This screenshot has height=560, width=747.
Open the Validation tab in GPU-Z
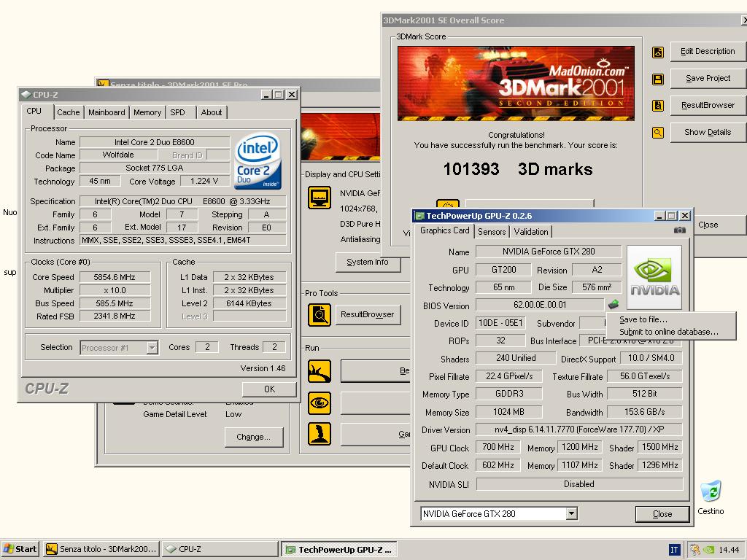click(x=531, y=232)
